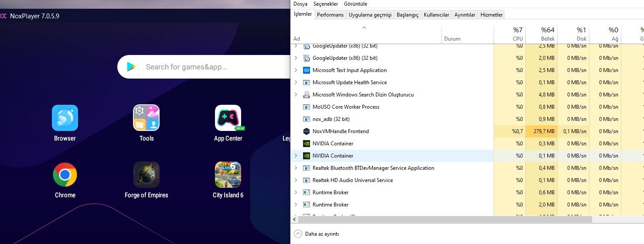
Task: Open the Tools folder in NoxPlayer
Action: (x=146, y=118)
